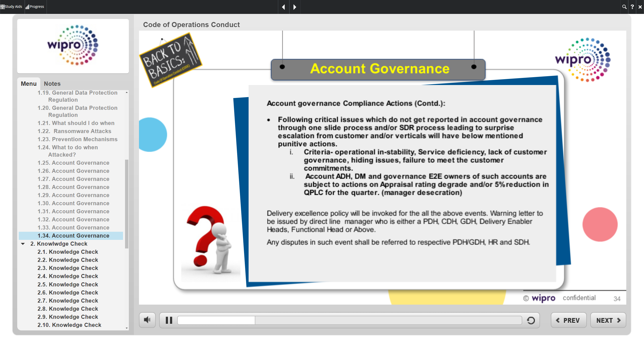Viewport: 644px width, 337px height.
Task: Click the slide progress seek bar
Action: [349, 320]
